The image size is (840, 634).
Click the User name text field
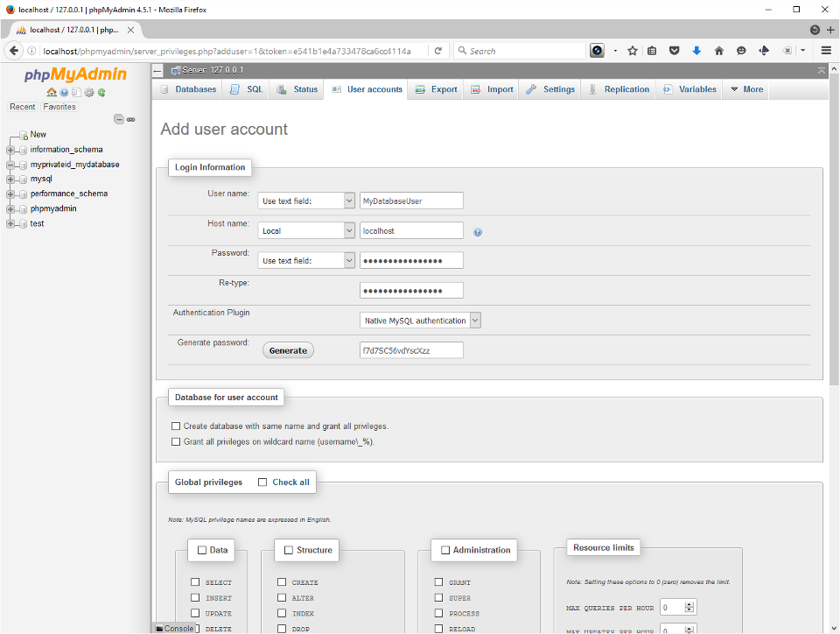(x=411, y=201)
